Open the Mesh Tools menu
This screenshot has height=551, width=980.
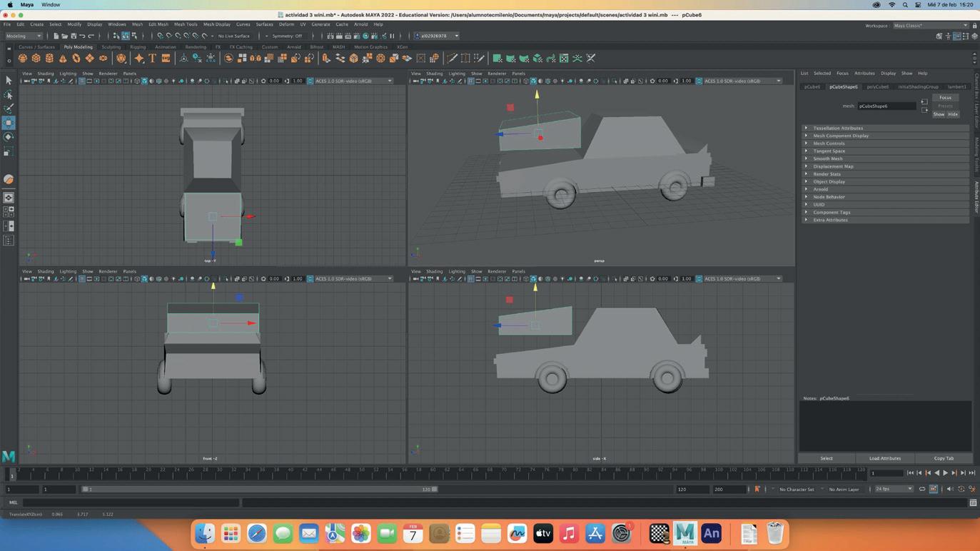click(x=186, y=24)
